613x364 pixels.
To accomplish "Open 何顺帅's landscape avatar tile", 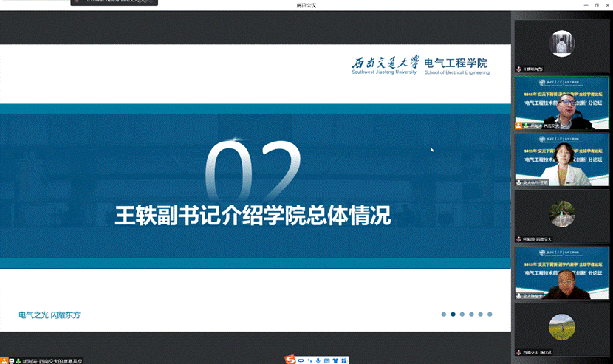I will tap(562, 214).
